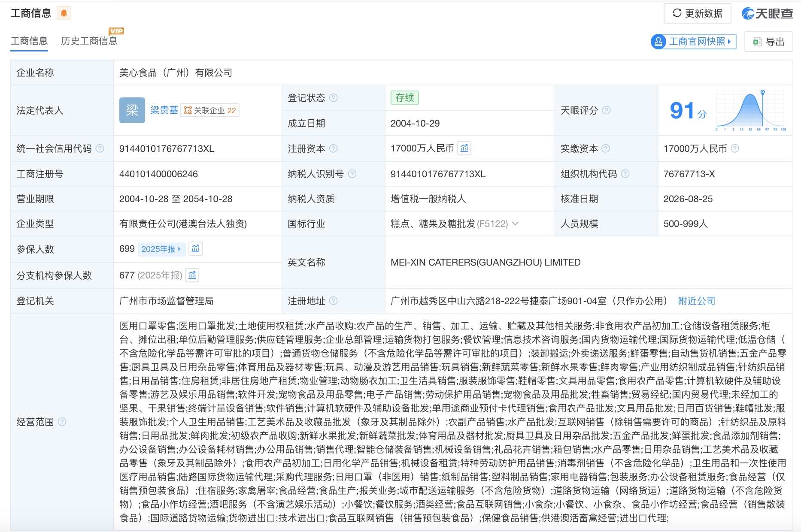
Task: Switch to the 历史工商信息 VIP tab
Action: click(89, 41)
